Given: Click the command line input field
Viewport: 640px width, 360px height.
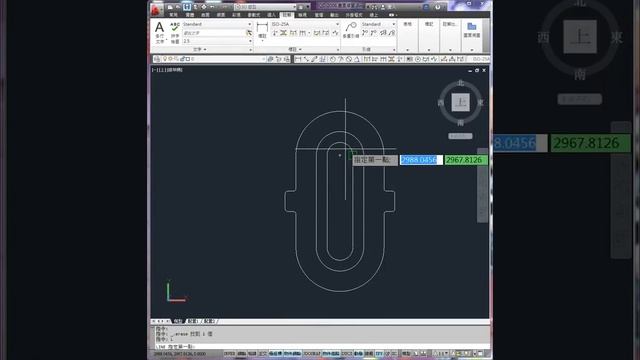Looking at the screenshot, I should pyautogui.click(x=322, y=346).
